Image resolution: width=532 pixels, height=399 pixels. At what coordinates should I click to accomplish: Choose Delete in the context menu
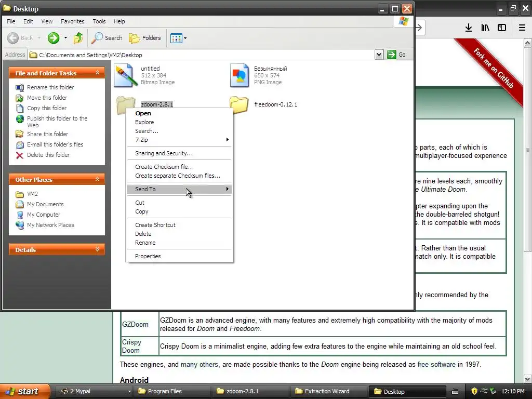179,234
